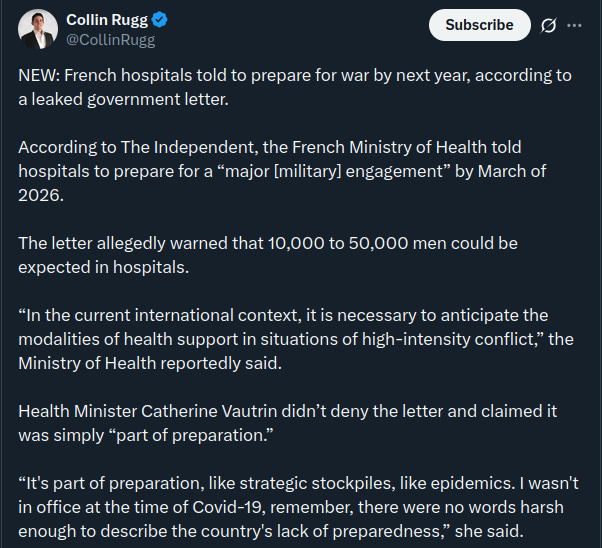Screen dimensions: 602x548
Task: Click the blue verified checkmark badge
Action: pyautogui.click(x=157, y=20)
